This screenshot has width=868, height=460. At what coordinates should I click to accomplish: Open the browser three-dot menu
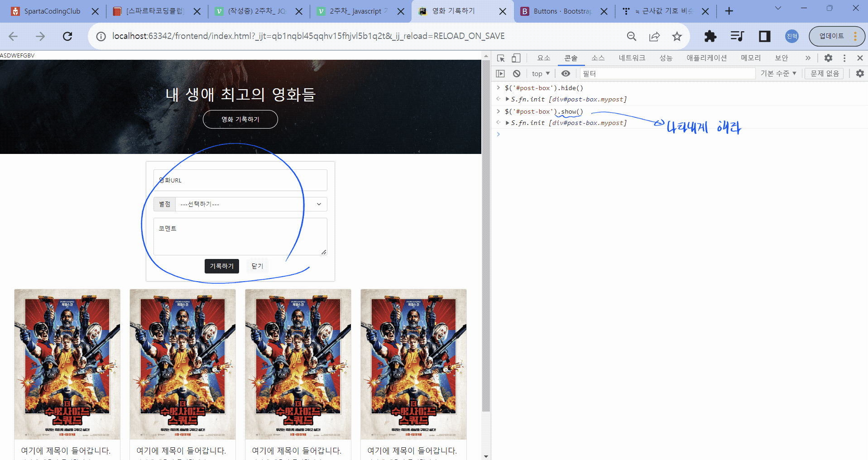point(855,36)
